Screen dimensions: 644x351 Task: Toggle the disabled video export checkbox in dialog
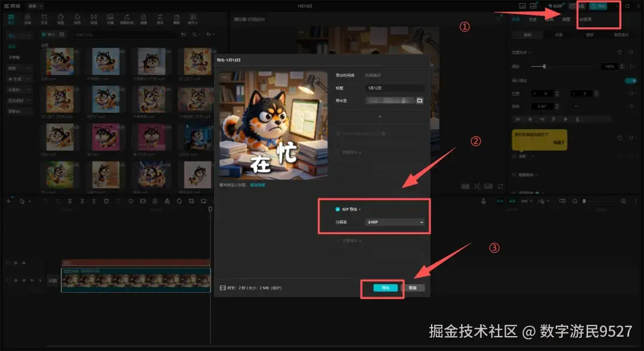tap(338, 134)
